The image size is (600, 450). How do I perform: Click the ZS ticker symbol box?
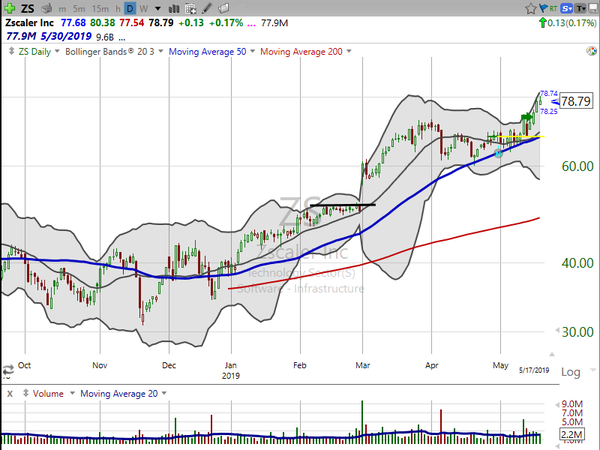tap(28, 8)
